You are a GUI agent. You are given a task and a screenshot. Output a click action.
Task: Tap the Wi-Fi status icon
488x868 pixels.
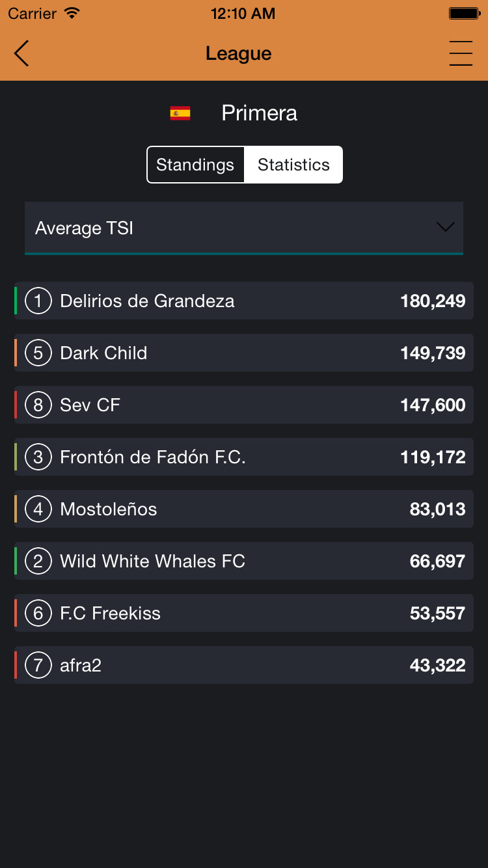[72, 13]
